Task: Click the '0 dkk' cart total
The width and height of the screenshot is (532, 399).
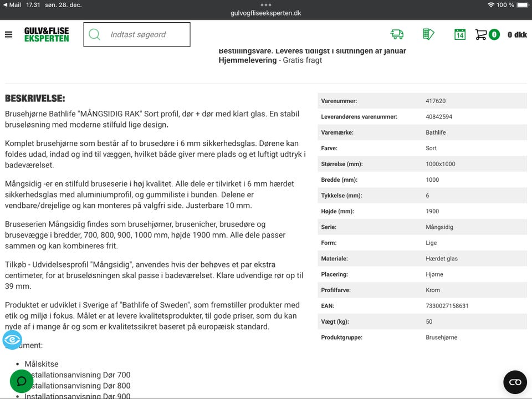Action: tap(517, 34)
